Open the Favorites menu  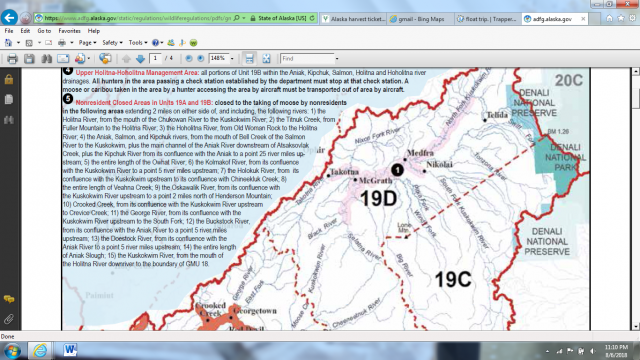point(69,31)
